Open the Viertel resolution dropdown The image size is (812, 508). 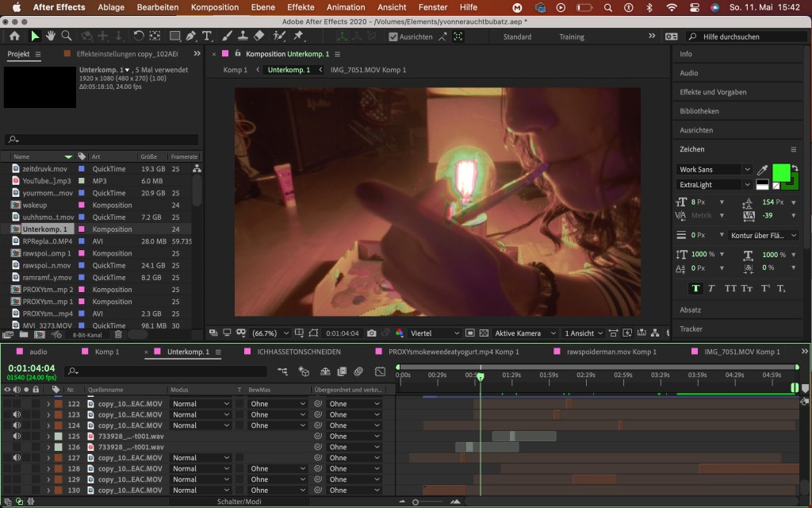[x=434, y=333]
